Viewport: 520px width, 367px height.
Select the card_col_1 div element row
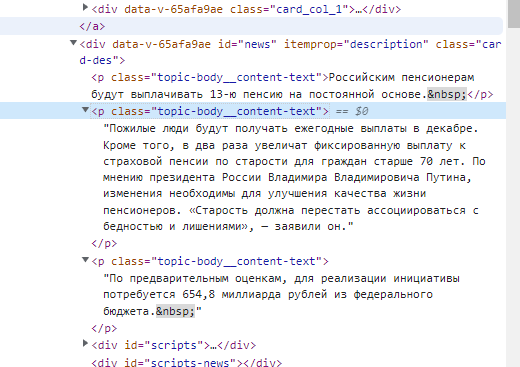pos(246,9)
